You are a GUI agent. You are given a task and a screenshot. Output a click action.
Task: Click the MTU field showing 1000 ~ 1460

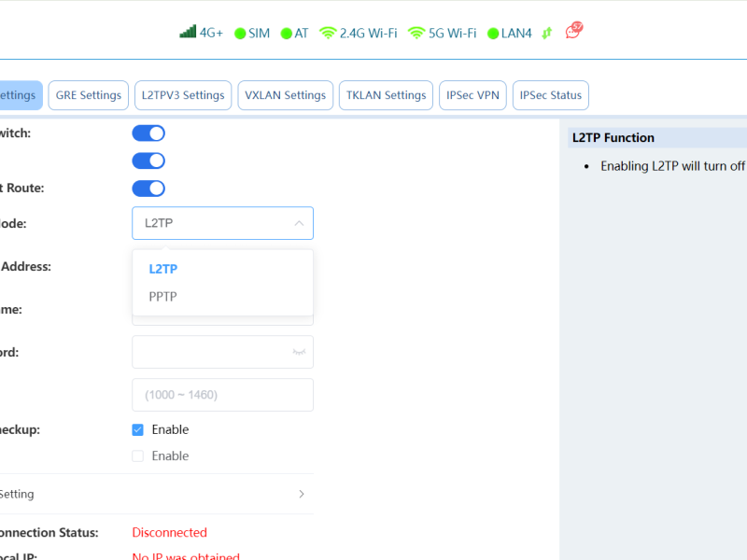click(222, 395)
